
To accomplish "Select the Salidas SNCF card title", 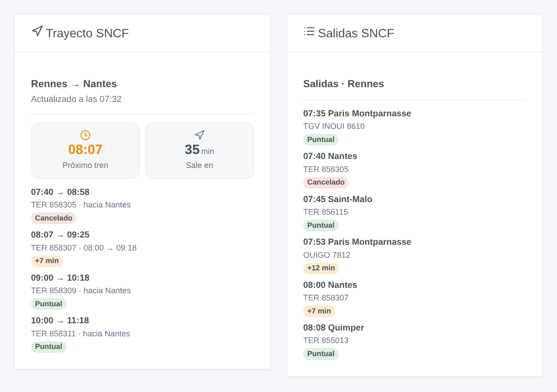I will point(356,33).
